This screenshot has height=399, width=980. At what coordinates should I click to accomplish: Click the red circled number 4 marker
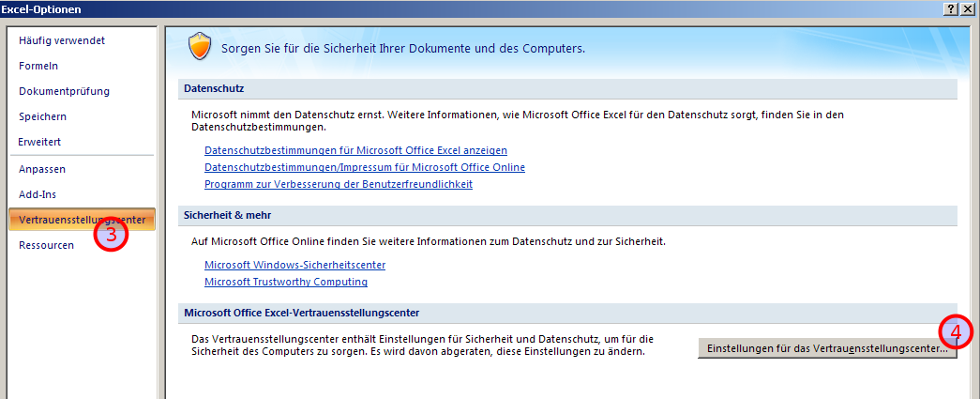click(x=957, y=332)
